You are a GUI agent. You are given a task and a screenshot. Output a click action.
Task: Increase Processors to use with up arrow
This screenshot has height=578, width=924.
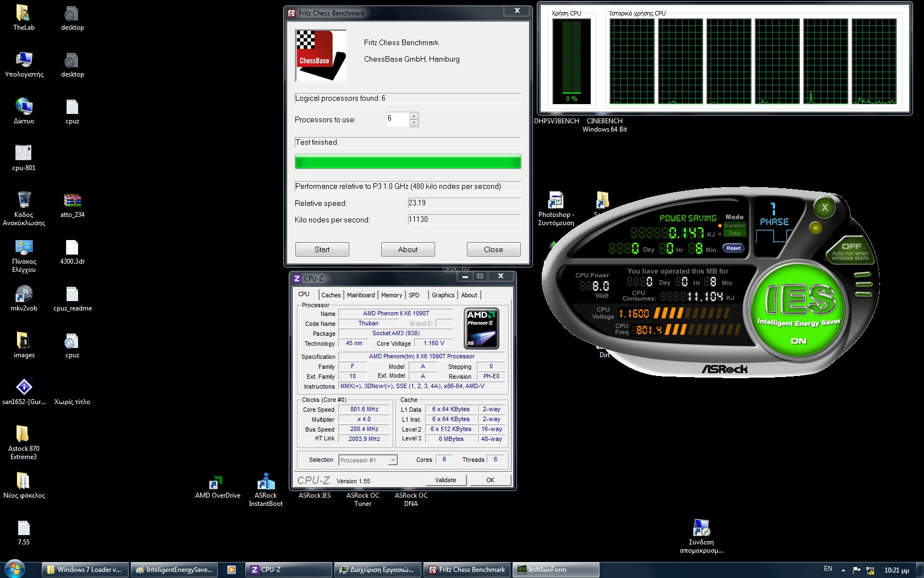(x=414, y=116)
